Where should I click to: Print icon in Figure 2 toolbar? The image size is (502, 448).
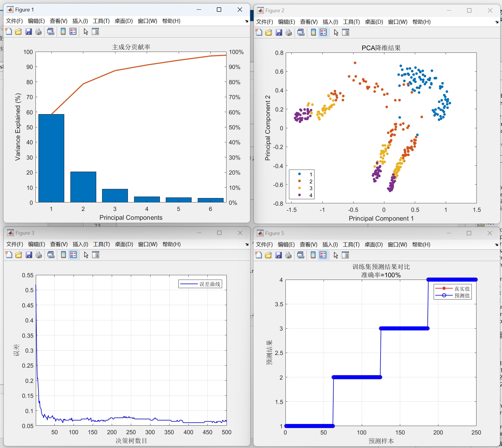pyautogui.click(x=289, y=32)
